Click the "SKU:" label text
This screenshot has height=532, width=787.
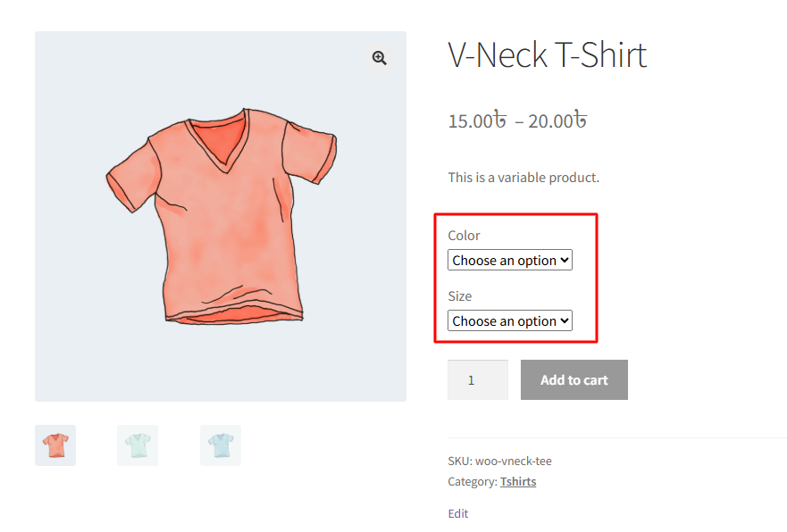pos(460,461)
